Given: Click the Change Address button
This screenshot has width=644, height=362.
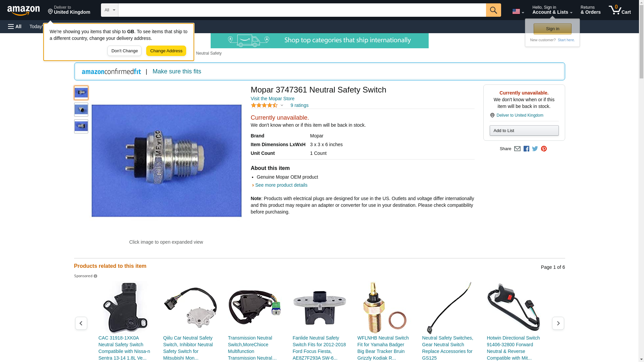Looking at the screenshot, I should pos(166,51).
